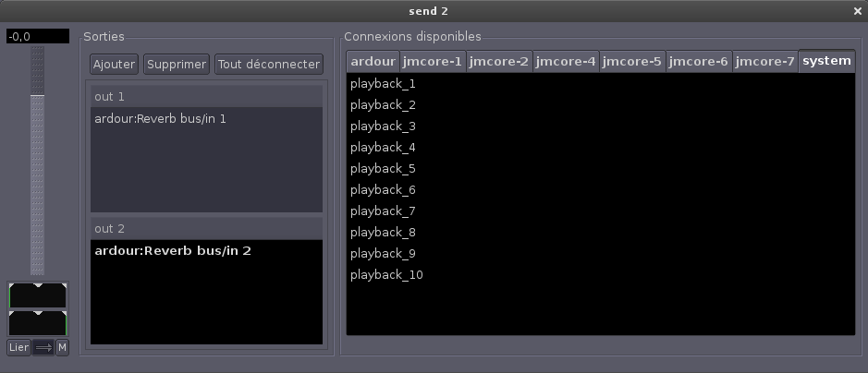Toggle the Lier pan link button

(18, 348)
